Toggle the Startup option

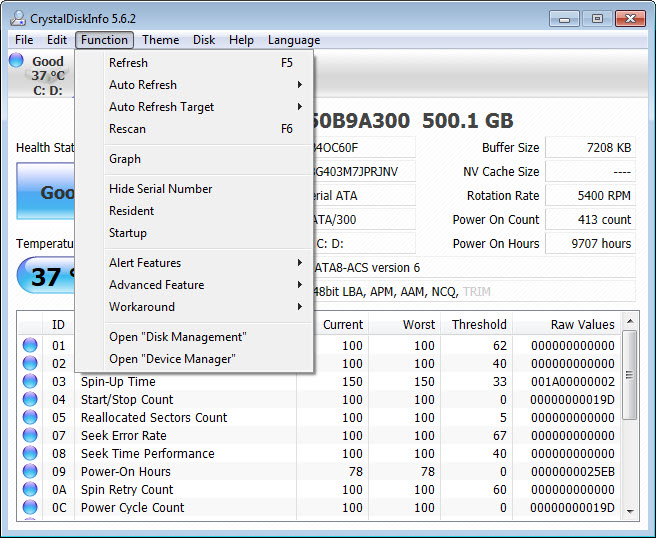tap(194, 233)
